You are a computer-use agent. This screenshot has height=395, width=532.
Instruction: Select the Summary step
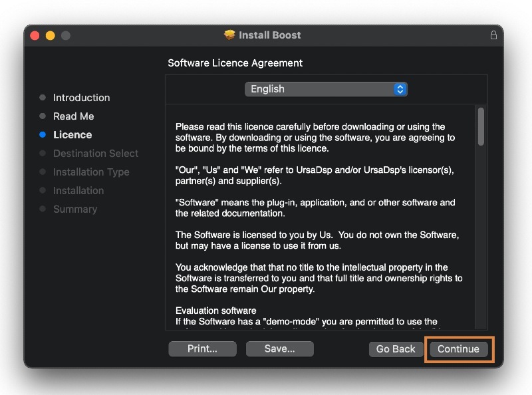(75, 209)
